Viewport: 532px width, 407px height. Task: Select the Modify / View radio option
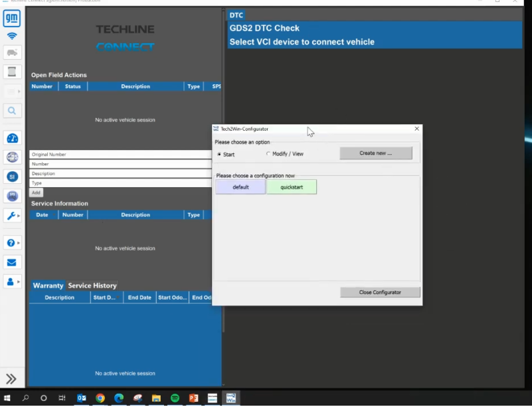(268, 153)
